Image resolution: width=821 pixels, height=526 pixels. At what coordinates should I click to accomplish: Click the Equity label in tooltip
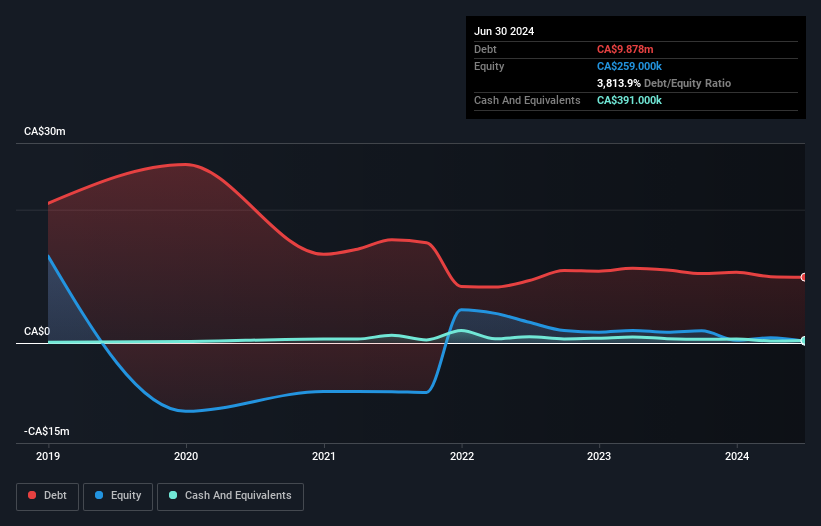[x=489, y=66]
